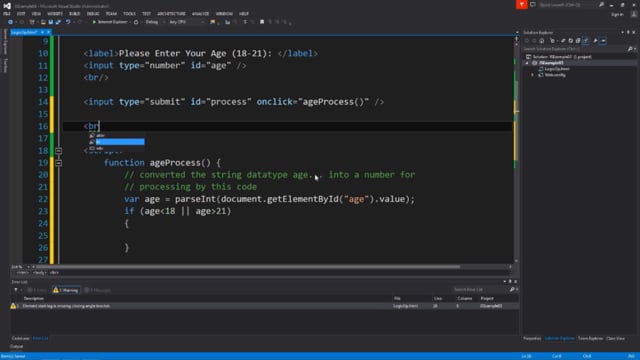Screen dimensions: 640x360
Task: Click Solution Explorer Refresh icon
Action: [x=563, y=41]
